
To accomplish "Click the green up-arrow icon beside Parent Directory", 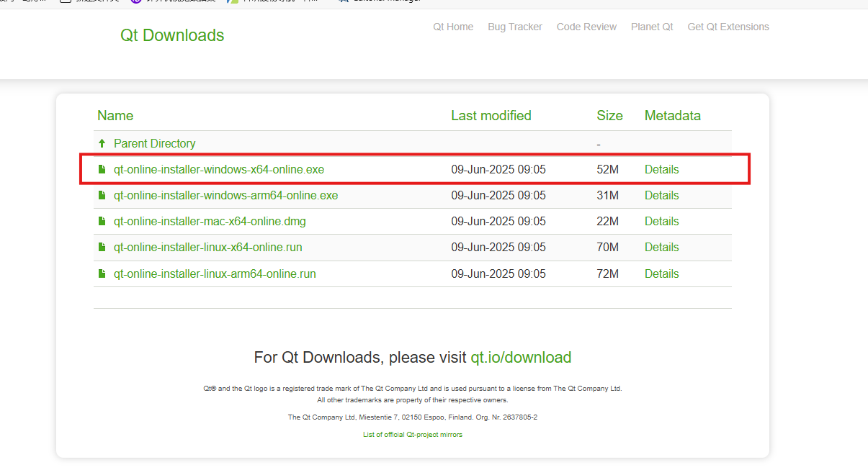I will [x=102, y=144].
